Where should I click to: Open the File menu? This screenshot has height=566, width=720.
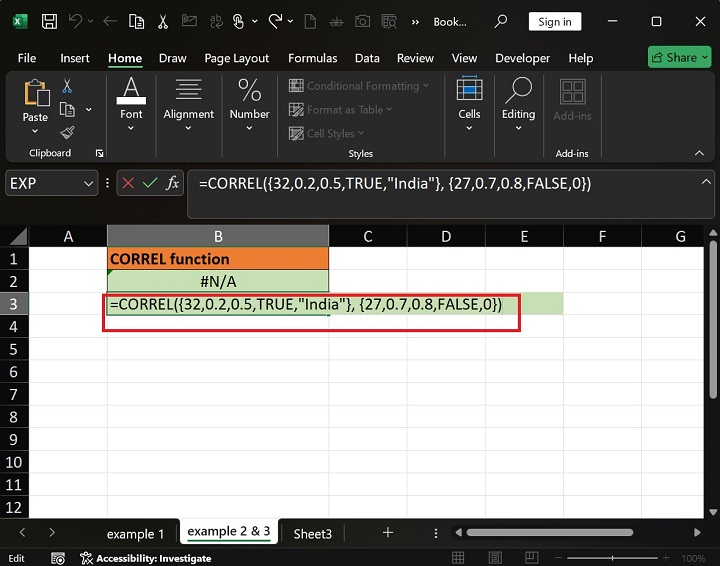(27, 58)
